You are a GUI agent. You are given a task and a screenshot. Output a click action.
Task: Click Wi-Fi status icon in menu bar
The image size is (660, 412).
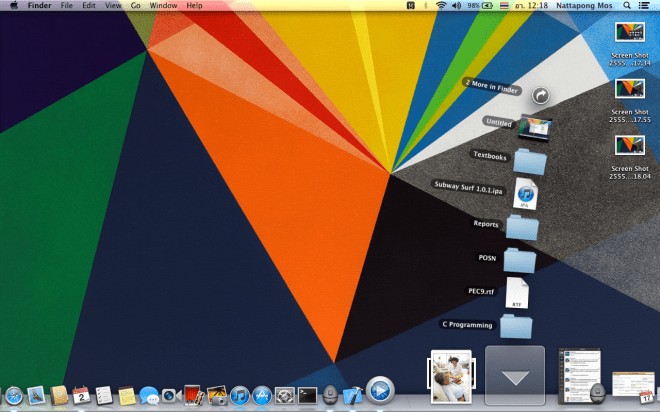pos(441,5)
